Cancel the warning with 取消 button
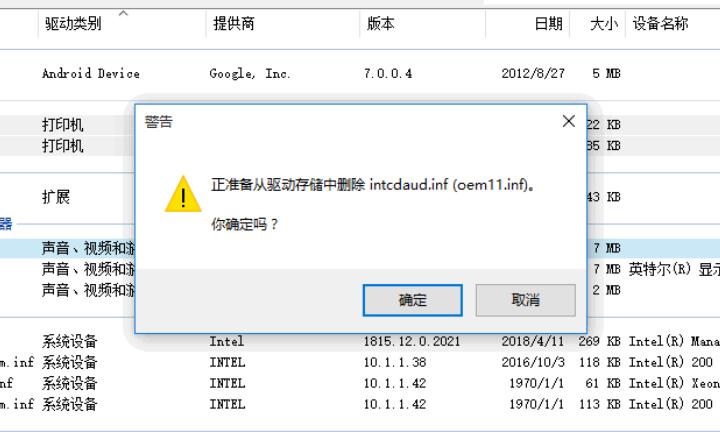 pos(525,300)
